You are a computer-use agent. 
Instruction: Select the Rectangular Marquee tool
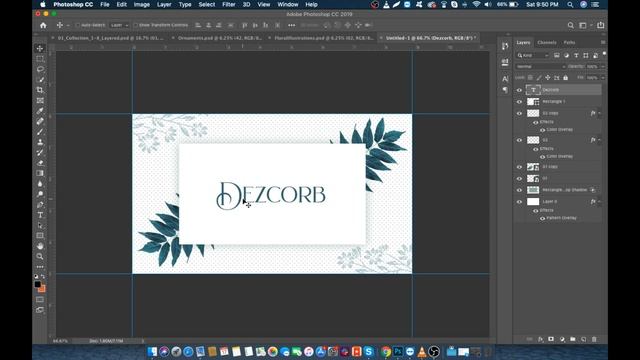(40, 59)
